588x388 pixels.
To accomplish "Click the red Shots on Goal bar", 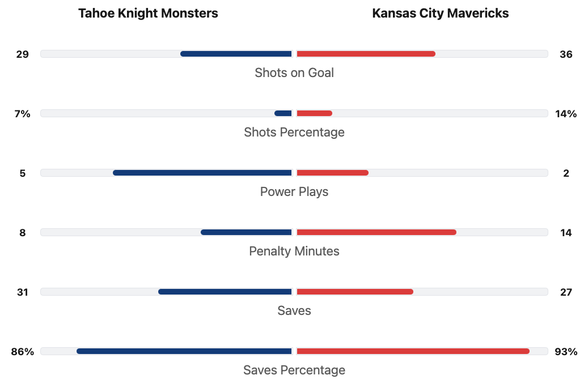I will pos(366,54).
